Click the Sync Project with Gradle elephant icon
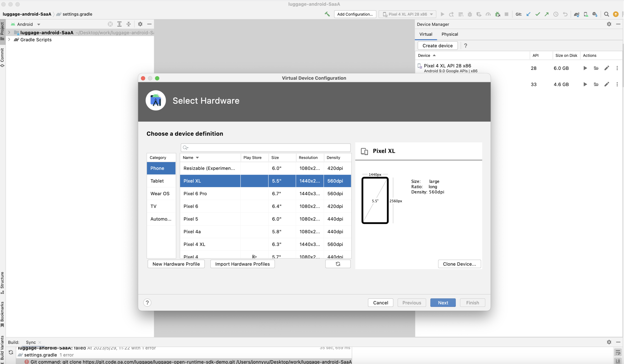The height and width of the screenshot is (364, 624). [x=576, y=14]
